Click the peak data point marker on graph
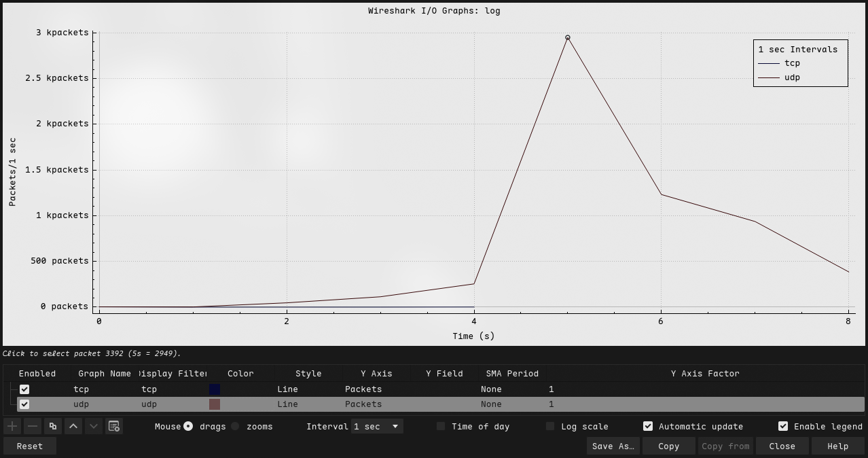Screen dimensions: 868x458 [568, 38]
